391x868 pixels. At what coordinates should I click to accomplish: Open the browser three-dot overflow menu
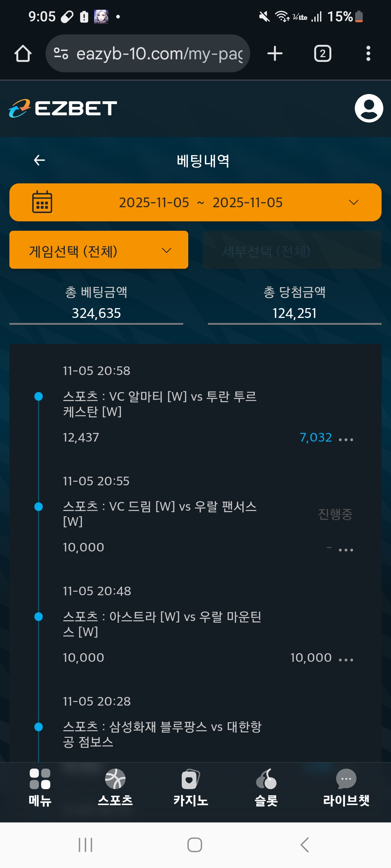368,54
